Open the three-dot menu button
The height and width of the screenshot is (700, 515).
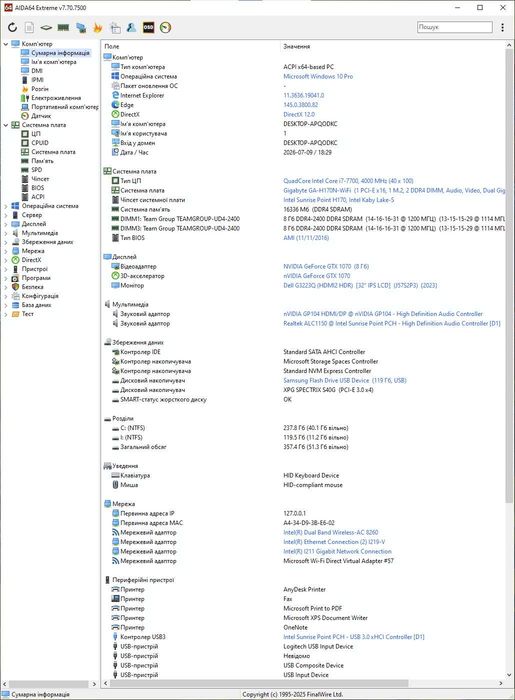[503, 27]
